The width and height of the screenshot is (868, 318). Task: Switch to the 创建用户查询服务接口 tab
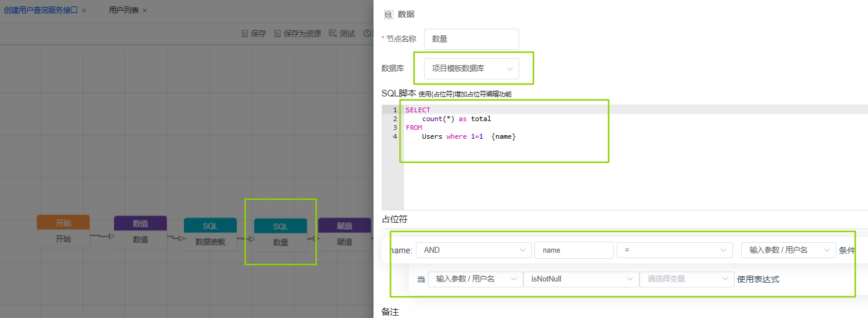41,11
